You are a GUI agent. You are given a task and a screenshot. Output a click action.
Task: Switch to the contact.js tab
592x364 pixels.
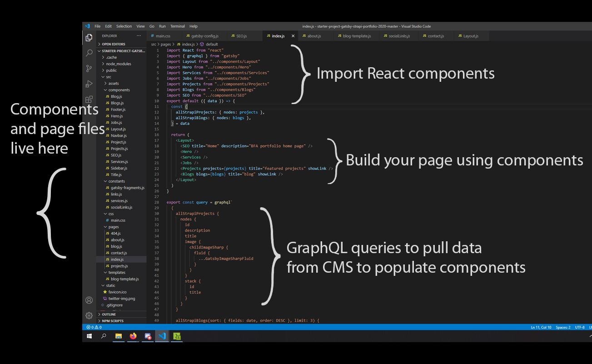coord(436,36)
